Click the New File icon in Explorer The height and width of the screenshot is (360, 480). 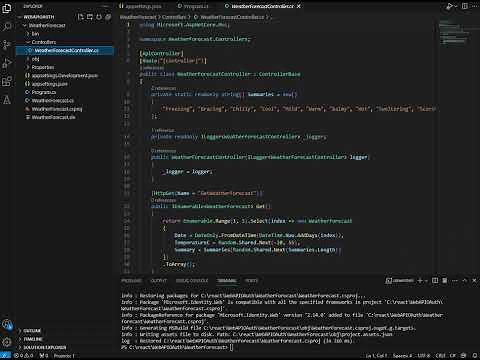point(81,17)
